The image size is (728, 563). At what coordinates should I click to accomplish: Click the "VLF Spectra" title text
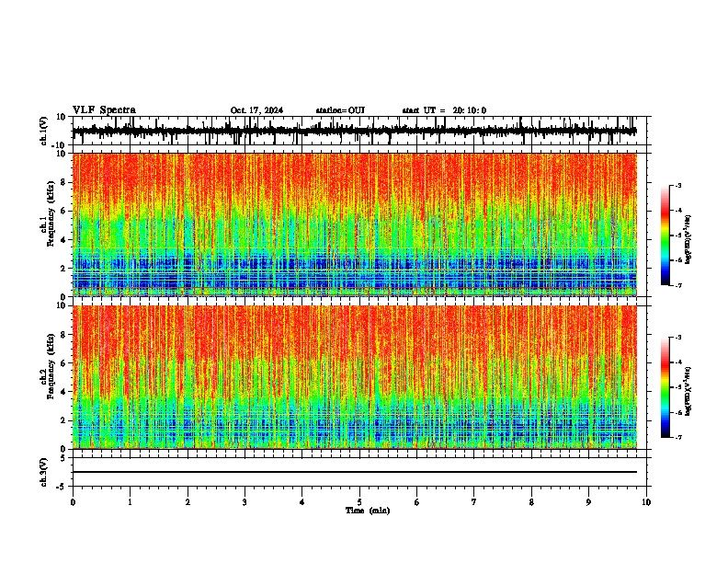pyautogui.click(x=104, y=110)
